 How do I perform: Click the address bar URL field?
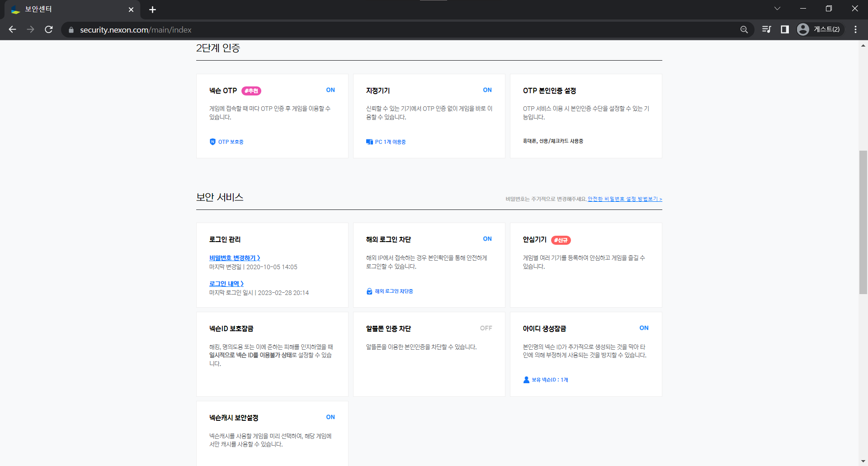pyautogui.click(x=407, y=30)
